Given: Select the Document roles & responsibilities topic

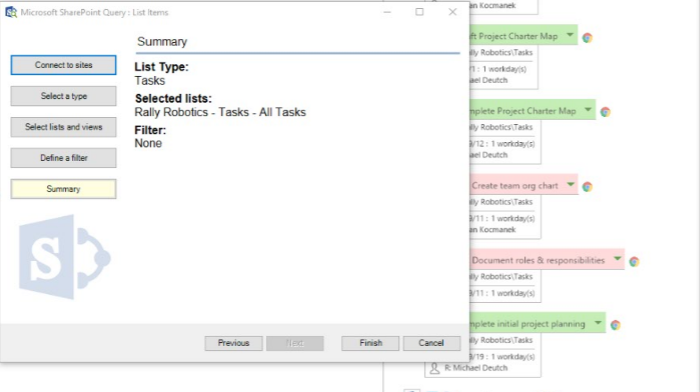Looking at the screenshot, I should point(547,260).
